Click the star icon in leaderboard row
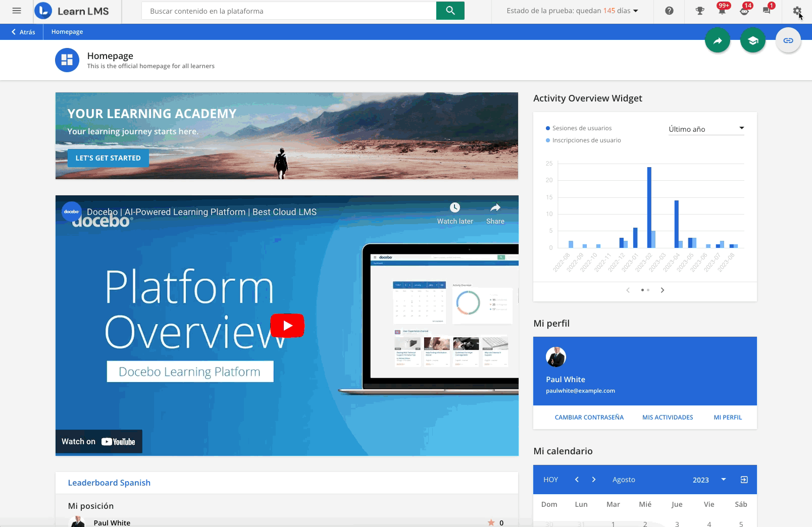Screen dimensions: 812x527 click(x=491, y=522)
